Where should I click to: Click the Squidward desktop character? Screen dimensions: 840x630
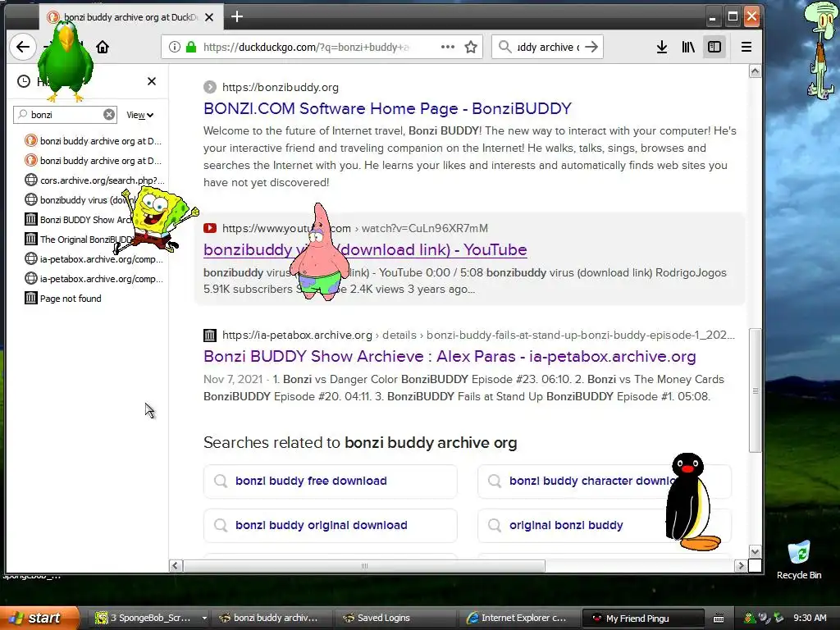point(820,49)
